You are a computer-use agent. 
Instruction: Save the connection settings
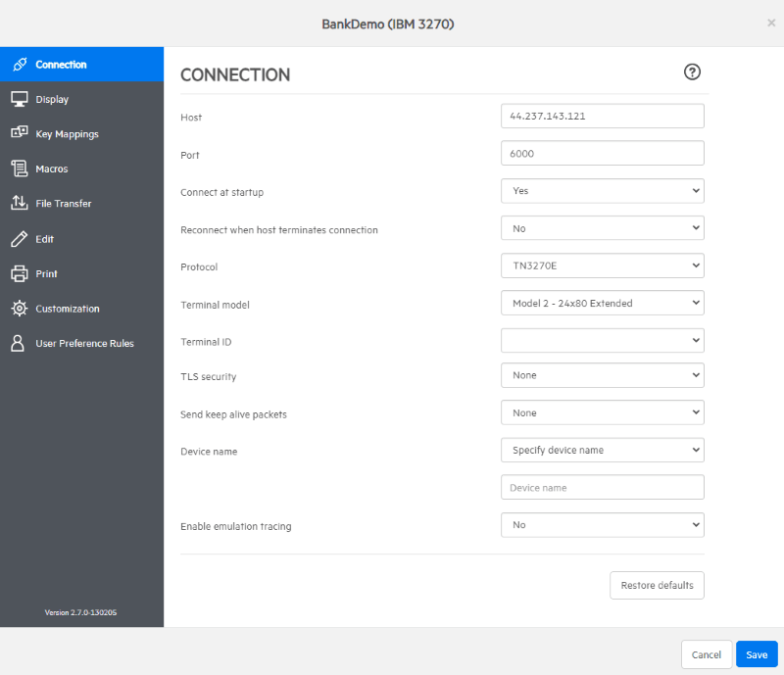coord(757,654)
